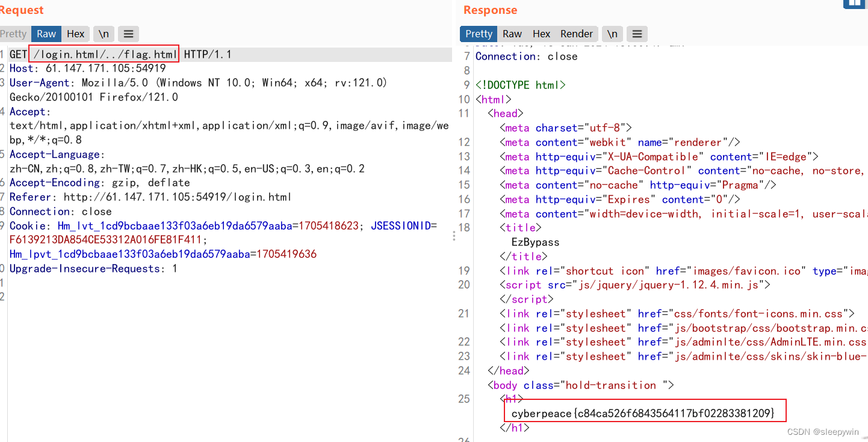This screenshot has width=868, height=442.
Task: Click the request path /login.html/../flag.html
Action: pyautogui.click(x=105, y=54)
